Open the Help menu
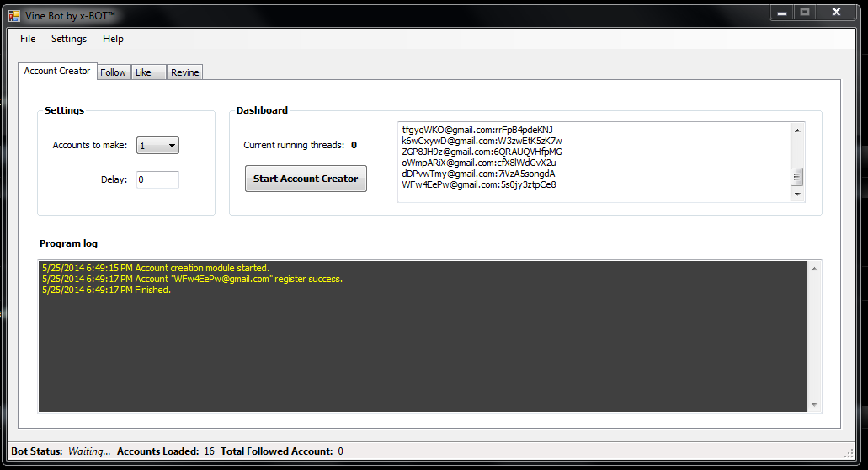Viewport: 868px width, 470px height. click(x=113, y=39)
